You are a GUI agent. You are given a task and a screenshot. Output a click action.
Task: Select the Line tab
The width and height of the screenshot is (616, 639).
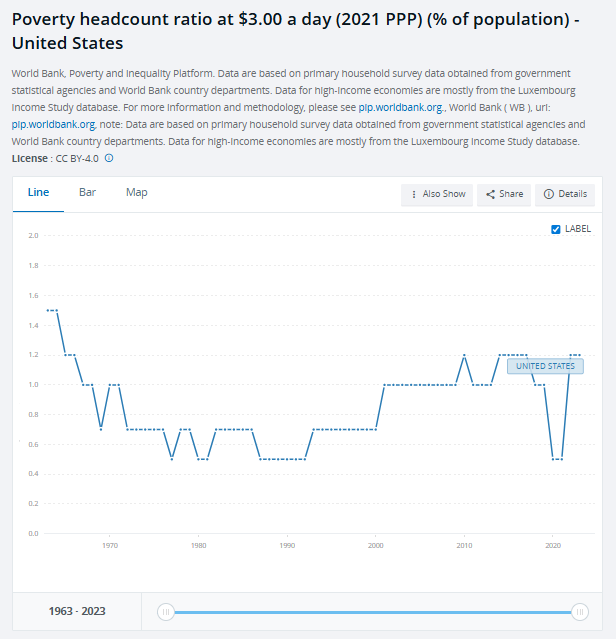[x=38, y=192]
